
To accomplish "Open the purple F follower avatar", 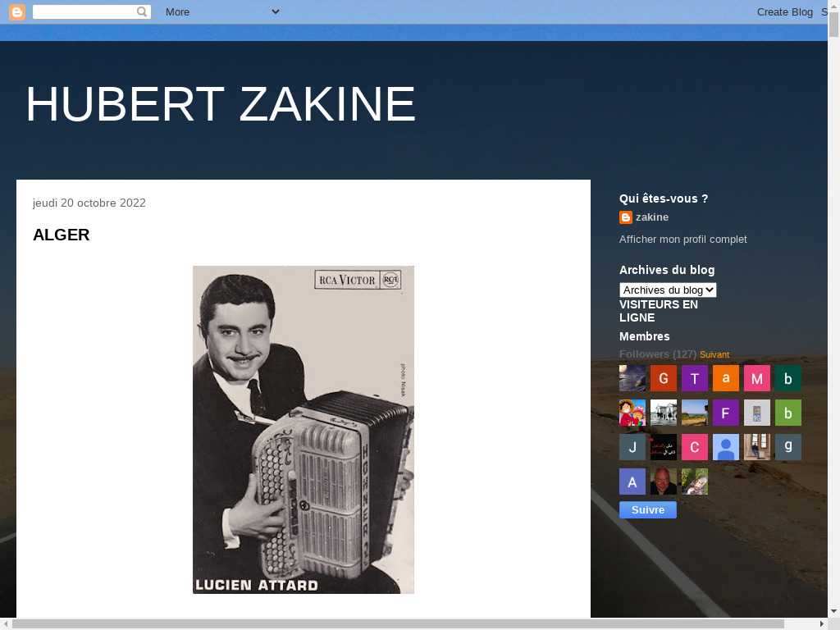I will tap(726, 413).
